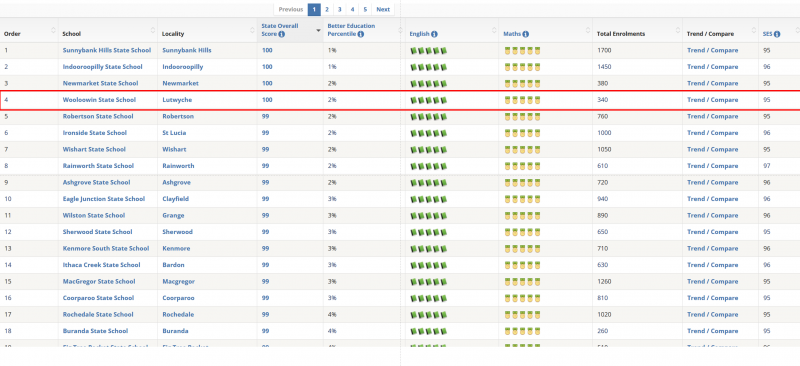
Task: Sort by English column sort arrows
Action: (x=494, y=30)
